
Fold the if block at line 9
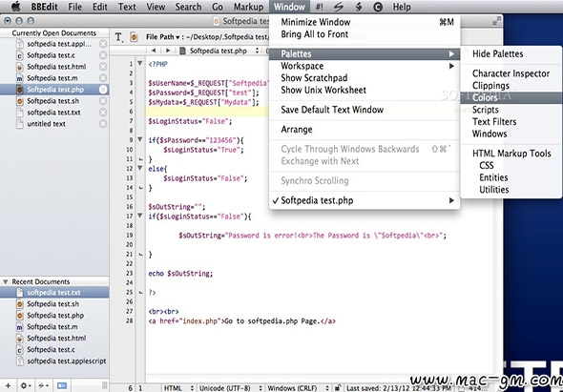[140, 139]
